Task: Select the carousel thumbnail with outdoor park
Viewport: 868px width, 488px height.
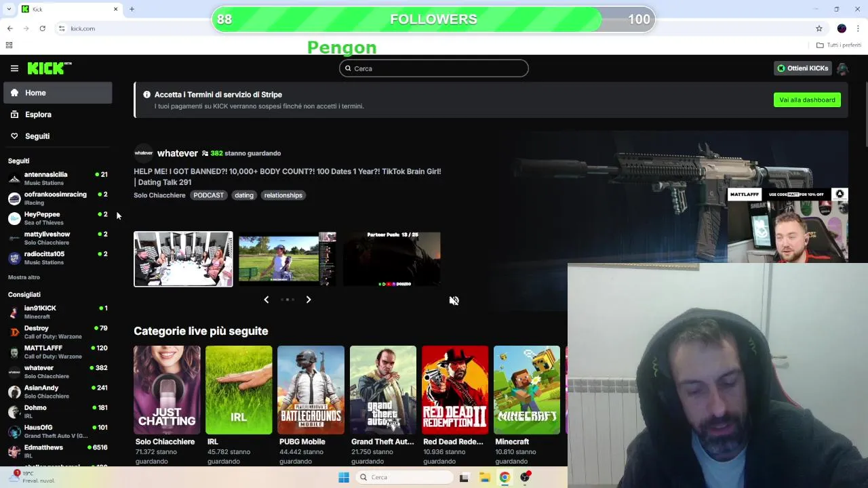Action: [x=288, y=259]
